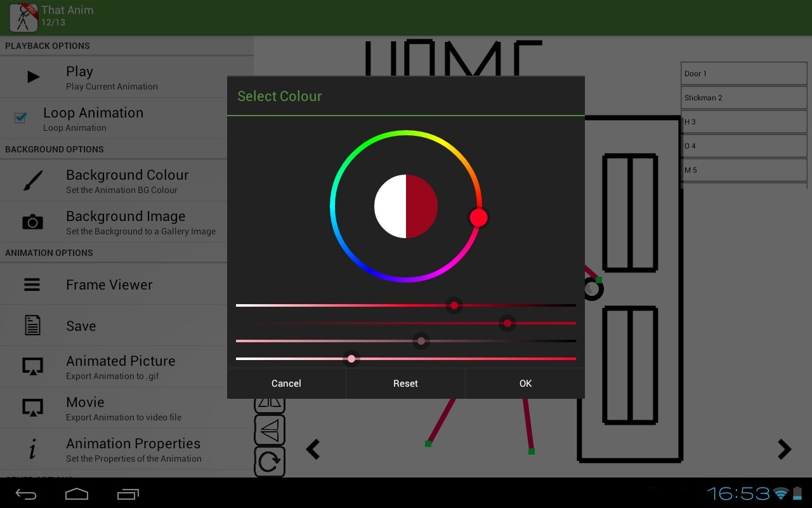Pick the new dark red colour half
The width and height of the screenshot is (812, 508).
click(422, 206)
